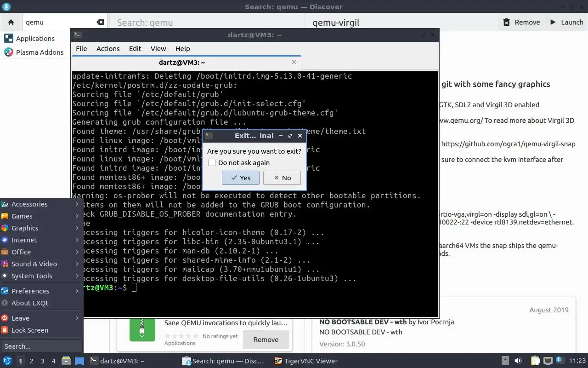Screen dimensions: 588x368
Task: Open the Plasma Addons category icon
Action: [9, 52]
